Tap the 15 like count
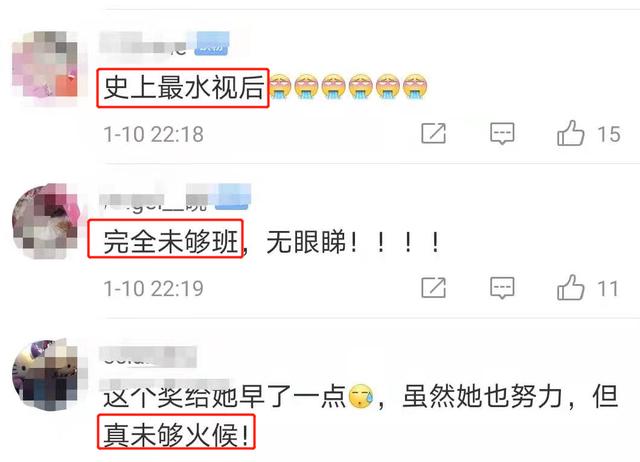Screen dimensions: 640x462 coord(609,134)
